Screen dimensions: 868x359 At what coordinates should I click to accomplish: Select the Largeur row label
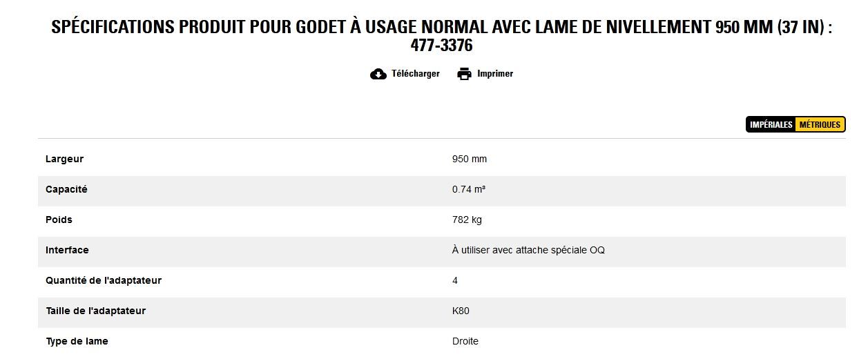click(x=64, y=159)
